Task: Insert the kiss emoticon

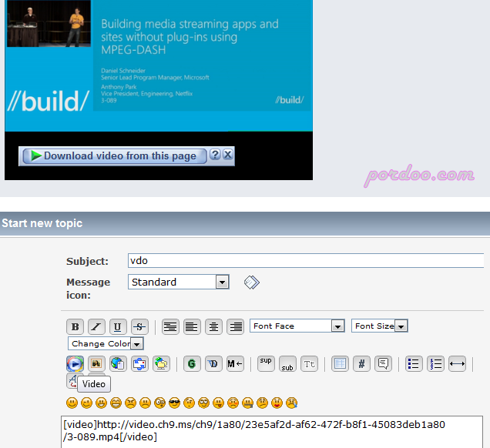Action: pos(277,403)
